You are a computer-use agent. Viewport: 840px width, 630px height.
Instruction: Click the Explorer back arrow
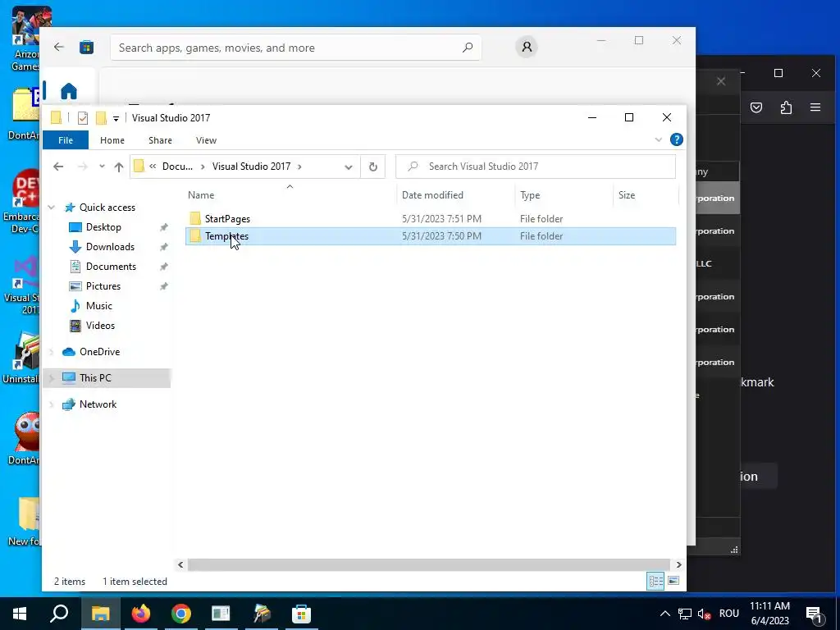coord(58,167)
